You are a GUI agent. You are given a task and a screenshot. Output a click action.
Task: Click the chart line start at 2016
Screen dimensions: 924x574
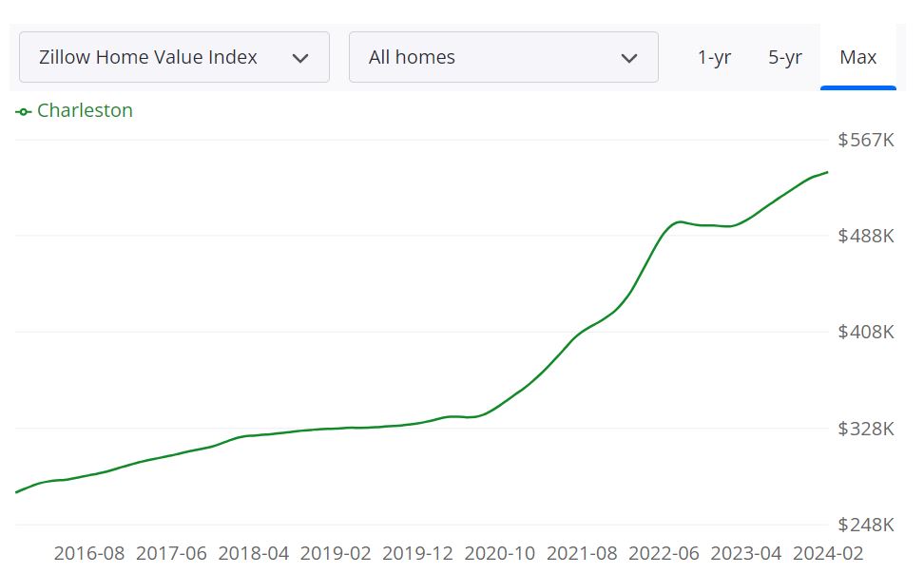click(17, 491)
